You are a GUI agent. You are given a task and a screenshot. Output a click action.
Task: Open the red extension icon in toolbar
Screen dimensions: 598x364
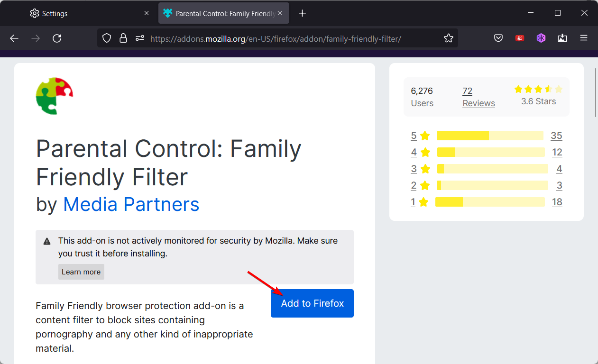click(x=520, y=38)
